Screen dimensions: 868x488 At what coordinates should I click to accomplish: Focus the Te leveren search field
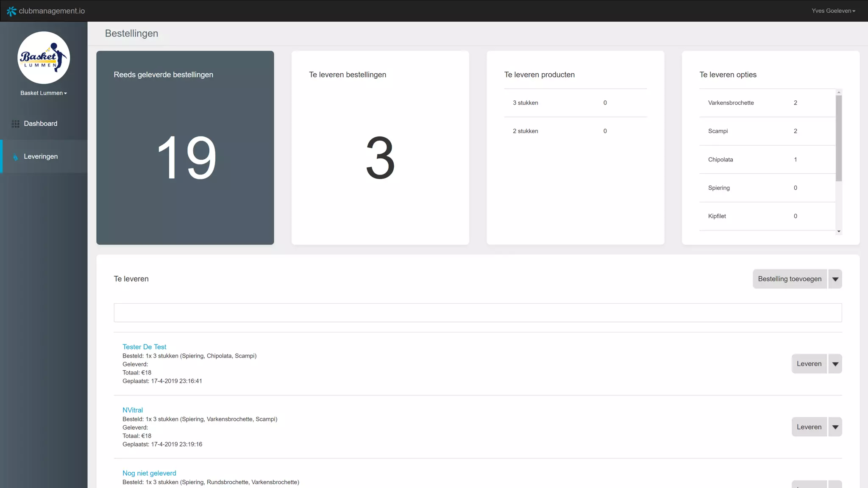(x=477, y=313)
